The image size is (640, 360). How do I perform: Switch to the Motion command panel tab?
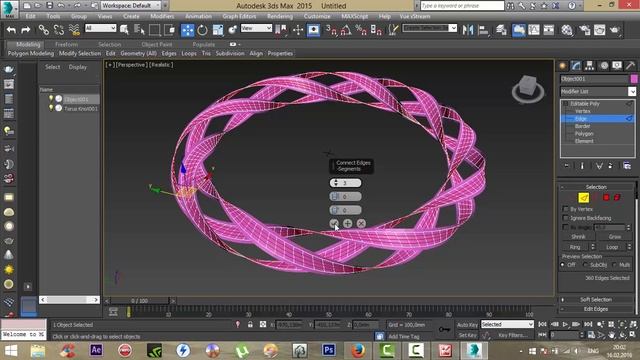point(604,66)
